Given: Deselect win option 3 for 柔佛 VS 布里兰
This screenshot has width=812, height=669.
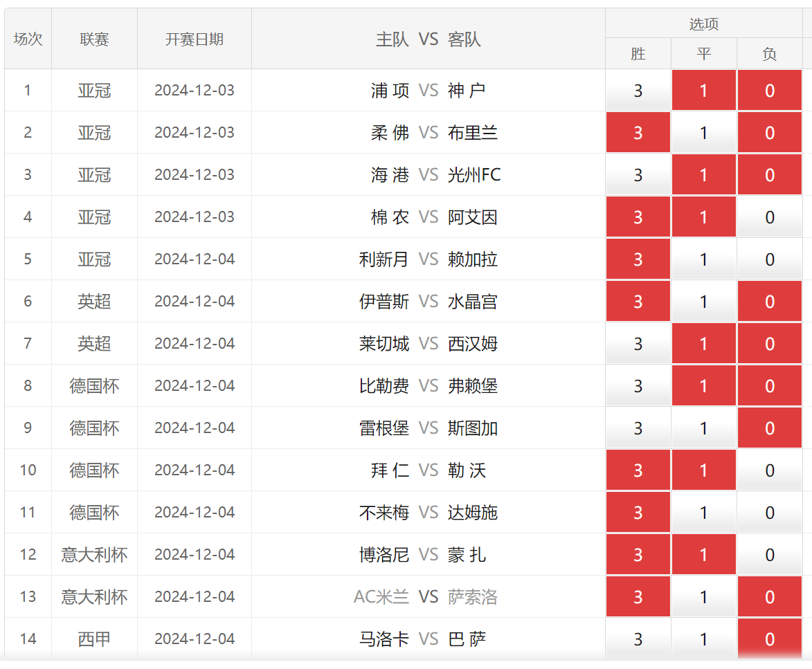Looking at the screenshot, I should [638, 133].
